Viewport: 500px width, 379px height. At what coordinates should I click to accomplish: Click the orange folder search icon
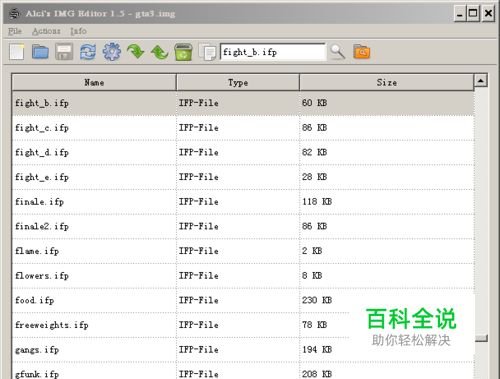coord(362,52)
